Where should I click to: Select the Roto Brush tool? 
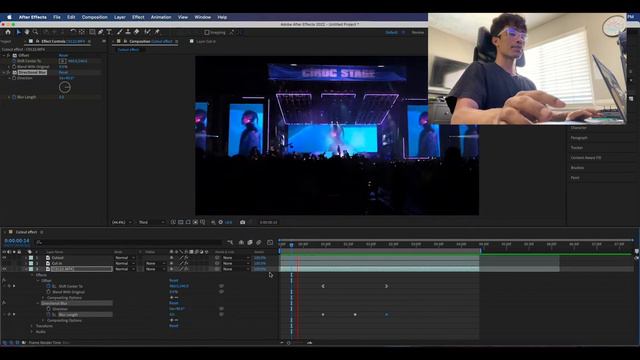147,32
